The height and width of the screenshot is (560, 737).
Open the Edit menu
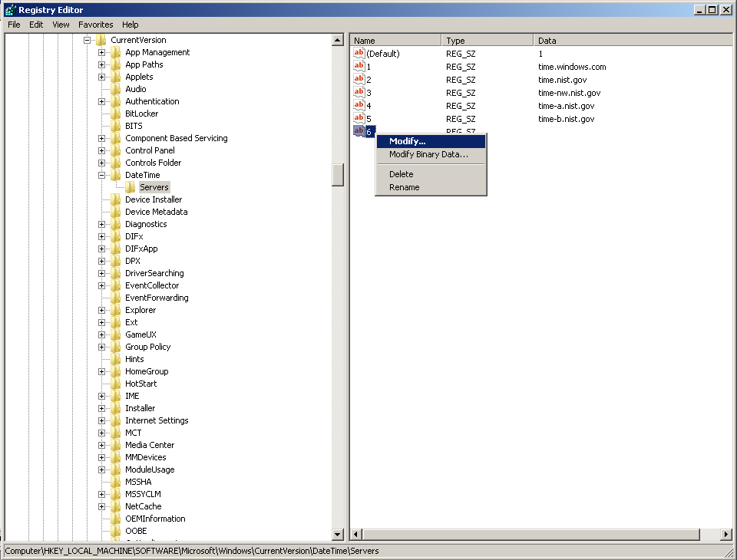pyautogui.click(x=36, y=25)
